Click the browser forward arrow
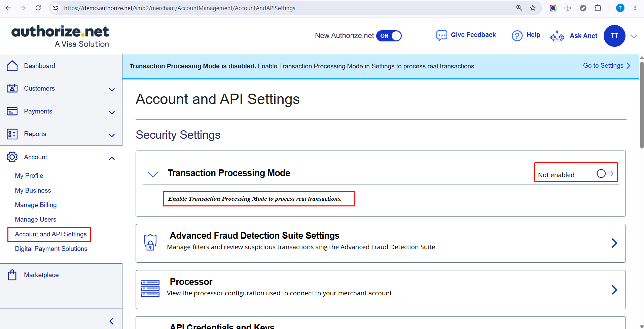Viewport: 644px width, 329px height. pyautogui.click(x=23, y=8)
